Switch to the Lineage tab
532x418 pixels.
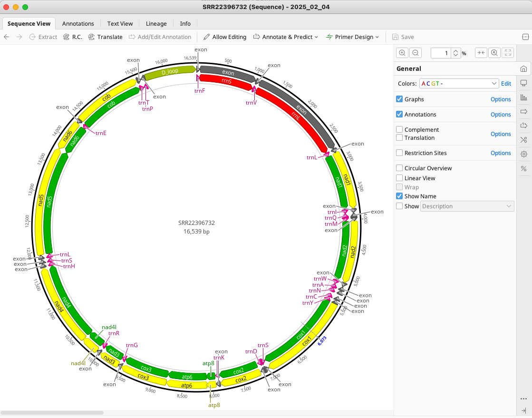coord(156,23)
